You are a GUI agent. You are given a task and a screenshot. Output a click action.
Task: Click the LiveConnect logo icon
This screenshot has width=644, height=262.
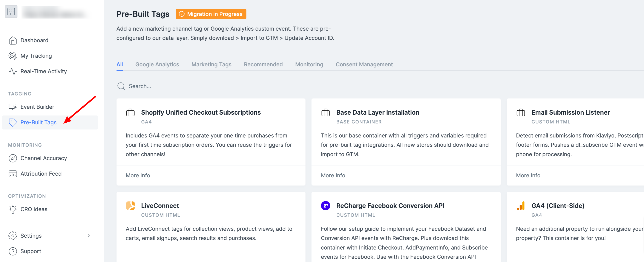[130, 206]
